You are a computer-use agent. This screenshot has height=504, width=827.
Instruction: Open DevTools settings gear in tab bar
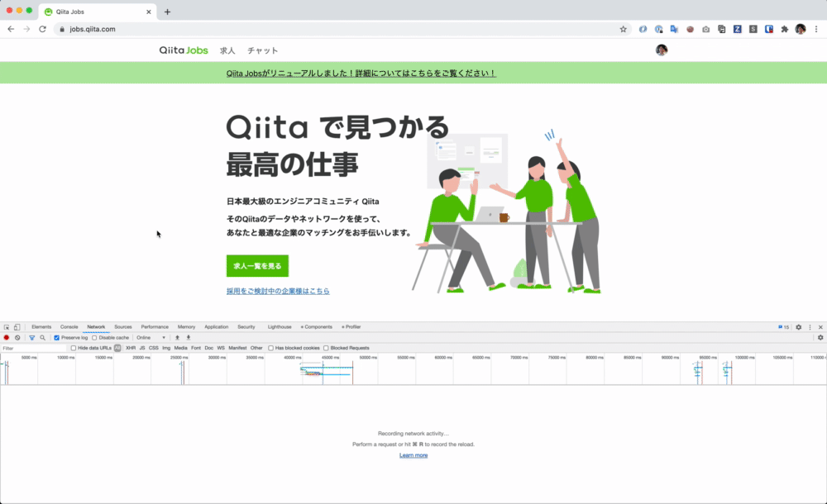pyautogui.click(x=799, y=327)
